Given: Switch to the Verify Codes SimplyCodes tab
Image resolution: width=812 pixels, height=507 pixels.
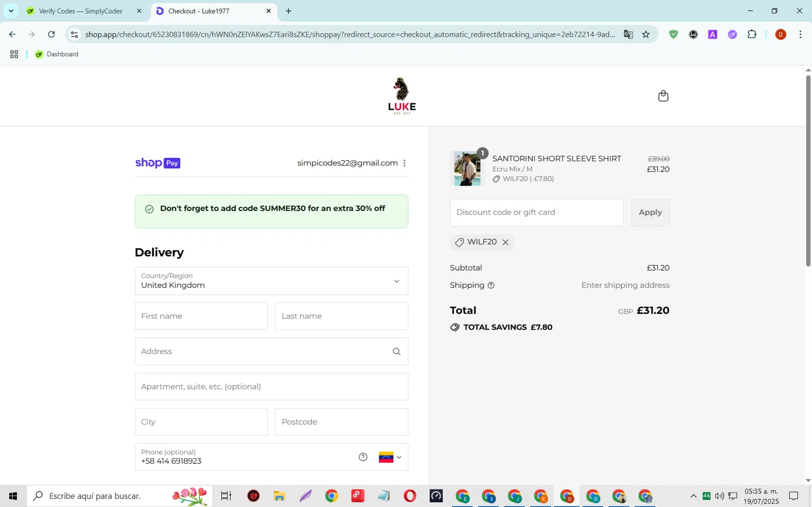Looking at the screenshot, I should (x=80, y=11).
